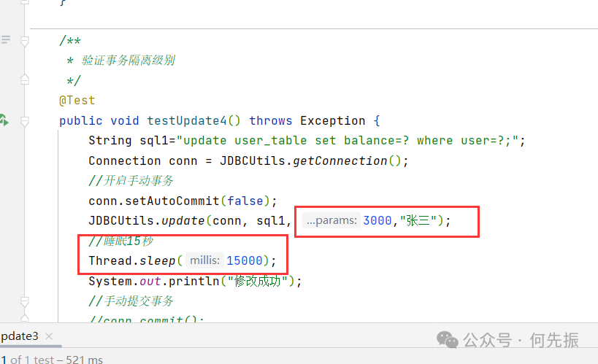Click the testUpdate4 method name
Image resolution: width=598 pixels, height=364 pixels.
tap(186, 121)
